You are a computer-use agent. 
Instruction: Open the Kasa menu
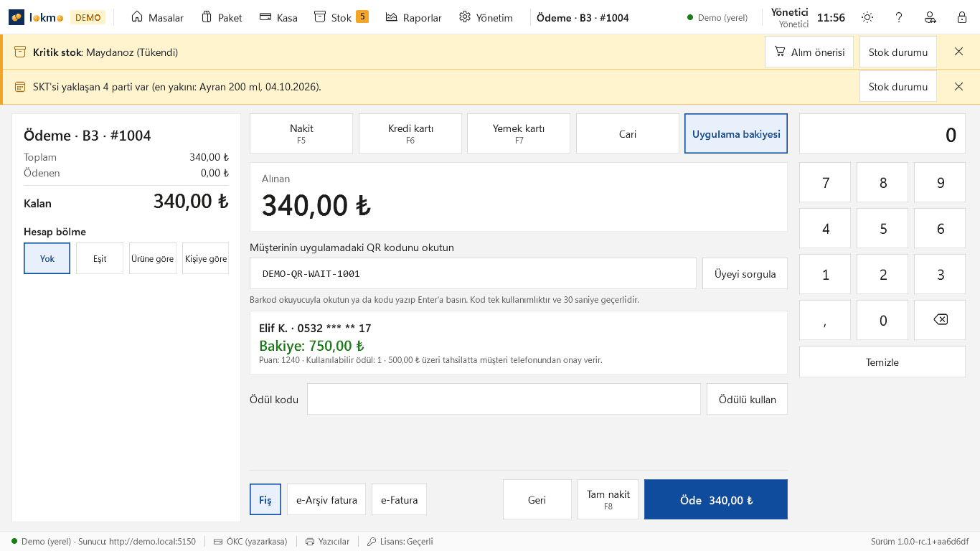[x=278, y=17]
